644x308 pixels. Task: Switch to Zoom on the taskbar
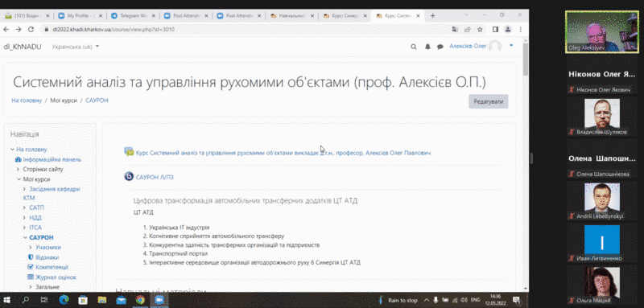coord(159,300)
